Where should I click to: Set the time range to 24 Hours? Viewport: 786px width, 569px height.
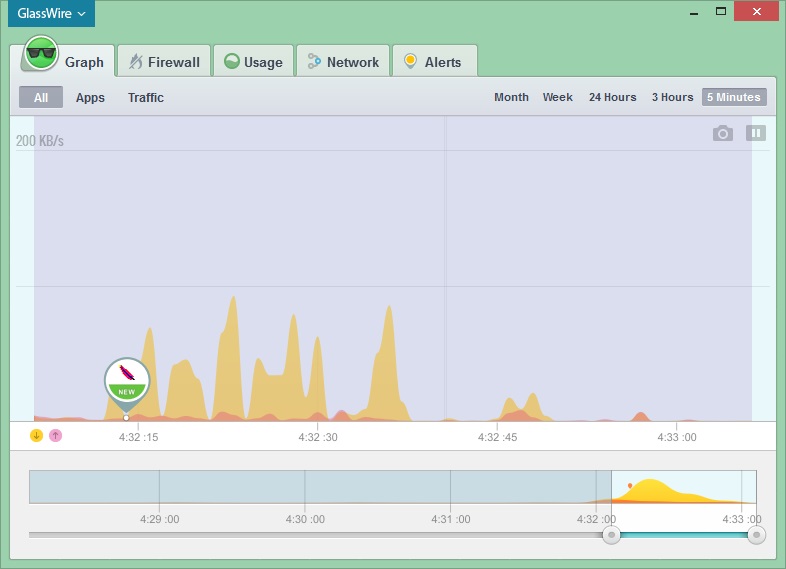pos(613,97)
